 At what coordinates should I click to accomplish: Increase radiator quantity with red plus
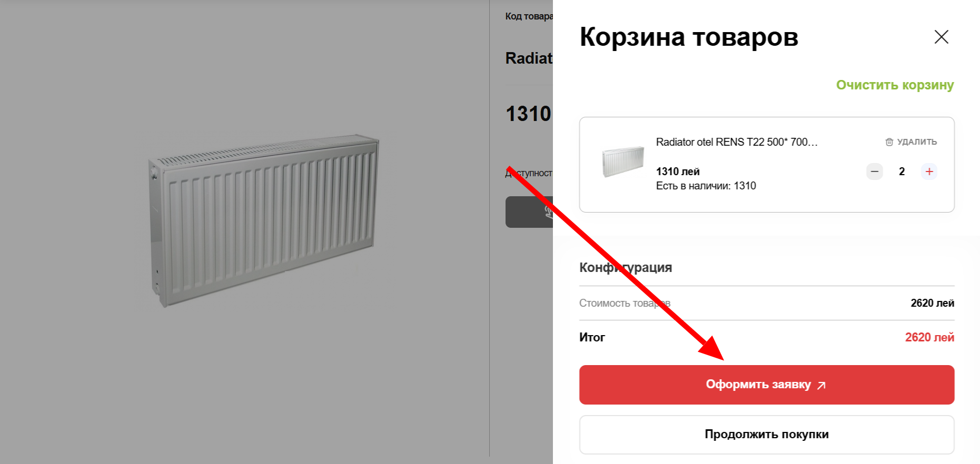pos(929,172)
